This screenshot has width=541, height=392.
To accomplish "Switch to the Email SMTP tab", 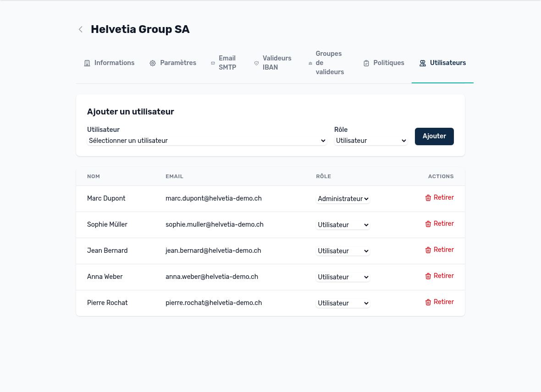I will [224, 63].
